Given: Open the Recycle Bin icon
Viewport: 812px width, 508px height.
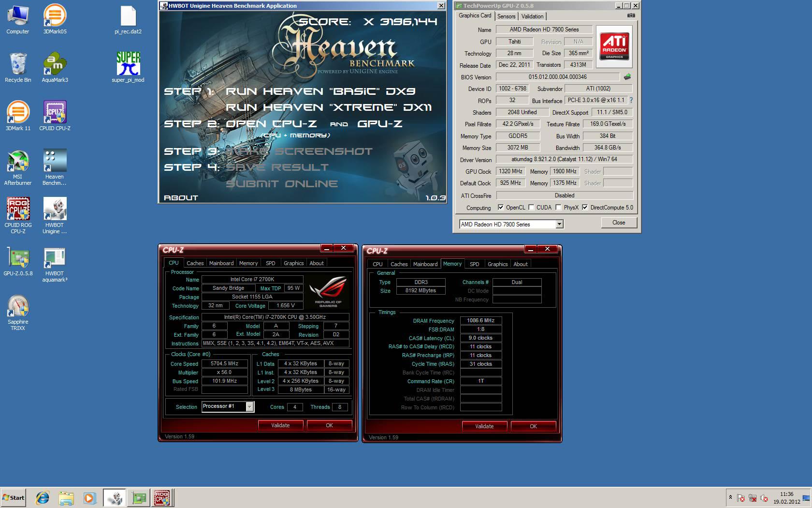Looking at the screenshot, I should coord(18,68).
